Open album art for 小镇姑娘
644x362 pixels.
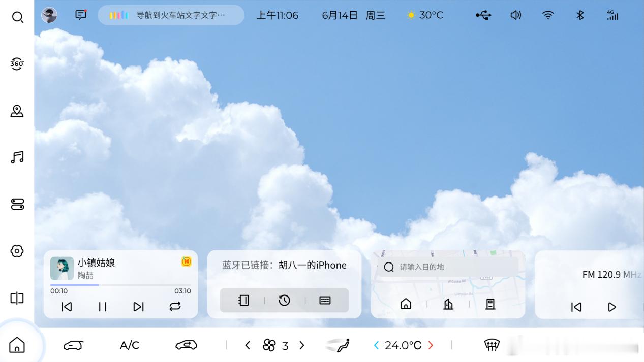(62, 269)
